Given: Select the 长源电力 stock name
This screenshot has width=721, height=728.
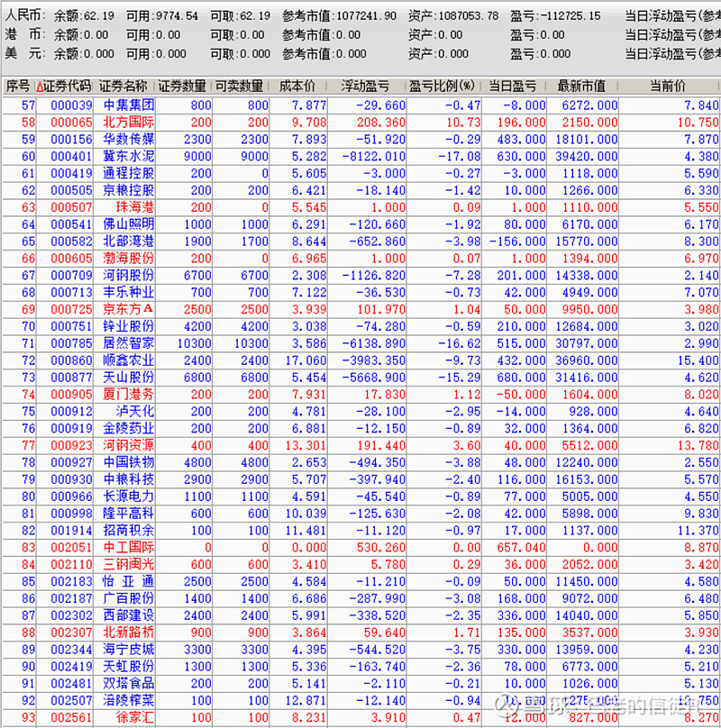Looking at the screenshot, I should (x=129, y=496).
